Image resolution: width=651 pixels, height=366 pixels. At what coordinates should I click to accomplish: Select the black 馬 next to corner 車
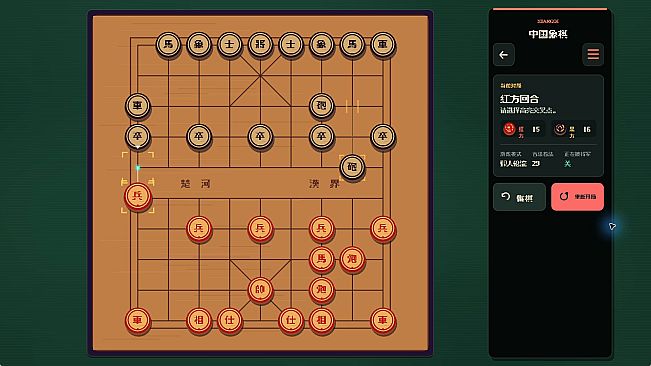pos(352,44)
